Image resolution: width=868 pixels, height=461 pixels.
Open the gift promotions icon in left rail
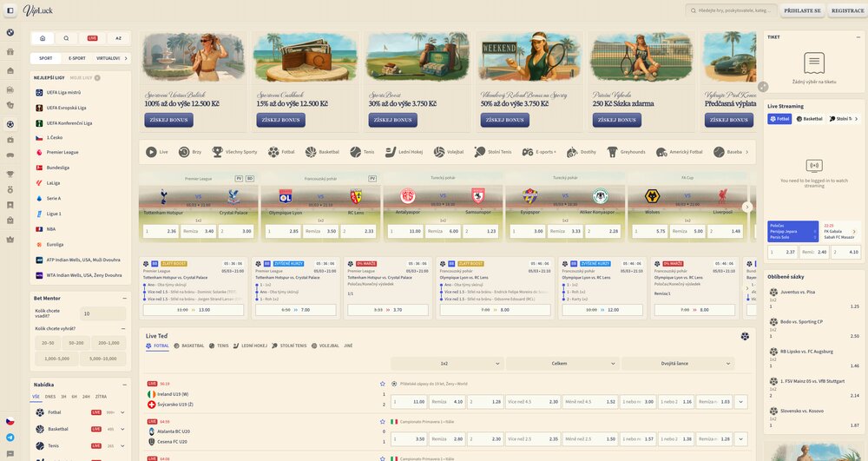pyautogui.click(x=10, y=51)
